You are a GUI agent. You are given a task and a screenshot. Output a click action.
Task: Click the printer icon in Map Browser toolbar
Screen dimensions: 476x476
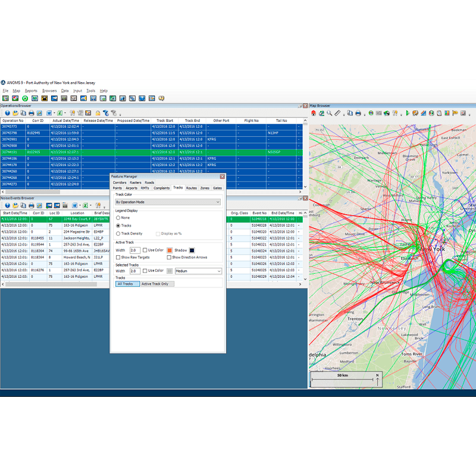click(x=359, y=113)
